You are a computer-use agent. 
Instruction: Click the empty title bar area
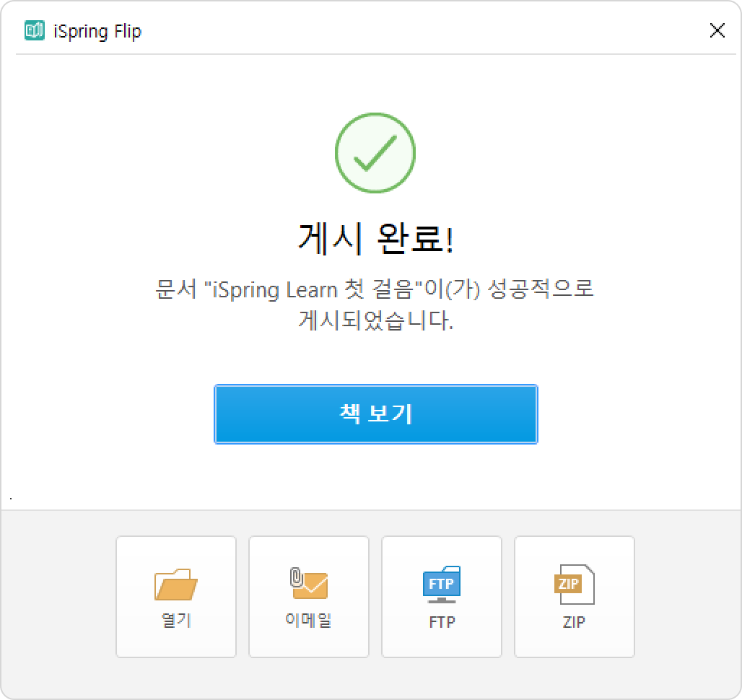point(426,31)
